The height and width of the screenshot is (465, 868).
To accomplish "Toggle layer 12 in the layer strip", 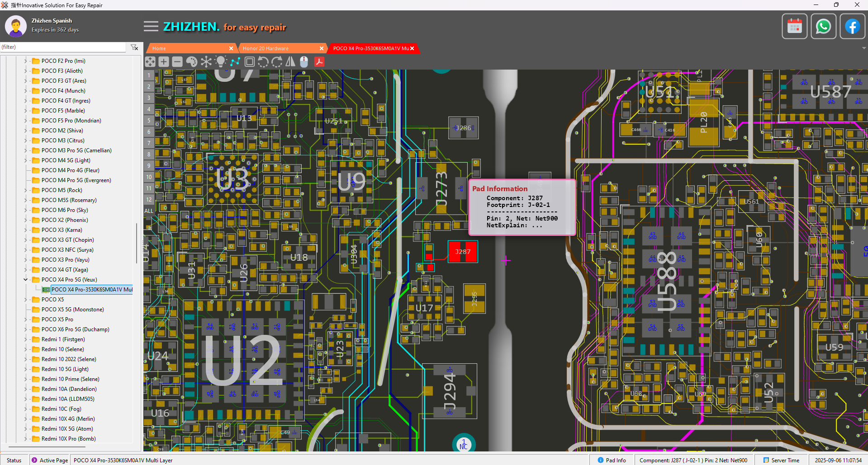I will pyautogui.click(x=149, y=200).
